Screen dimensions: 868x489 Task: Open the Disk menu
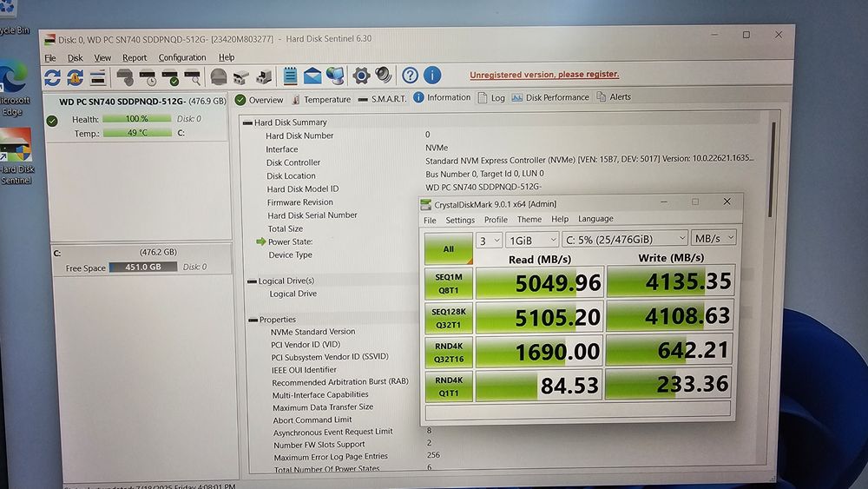point(75,57)
